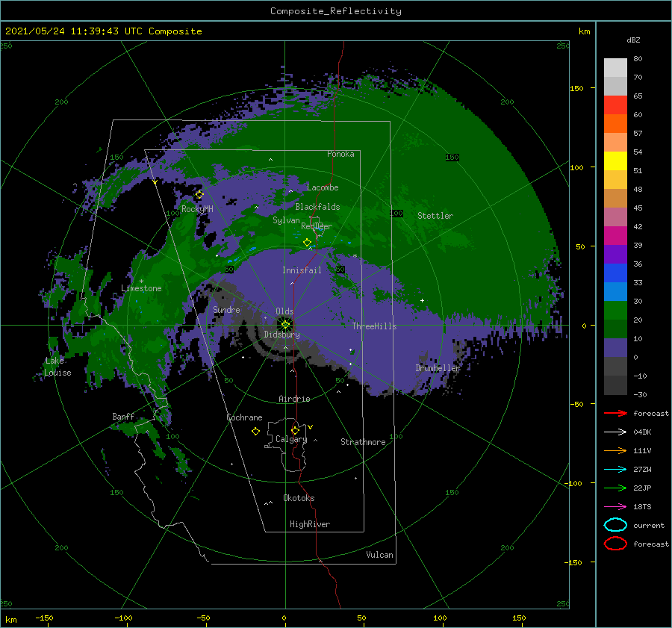672x628 pixels.
Task: Click the yellow 54-51 dBZ color swatch
Action: 615,161
